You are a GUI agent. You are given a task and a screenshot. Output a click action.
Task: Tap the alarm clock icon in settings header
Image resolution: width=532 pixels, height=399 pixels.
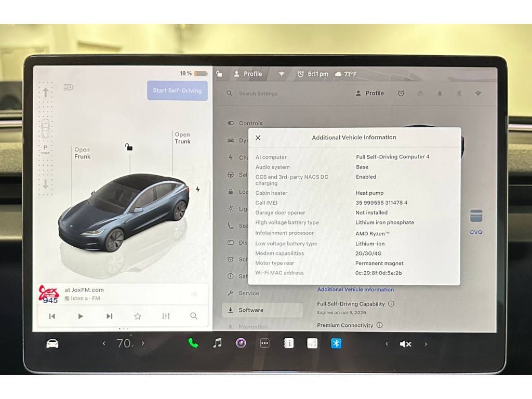point(401,94)
